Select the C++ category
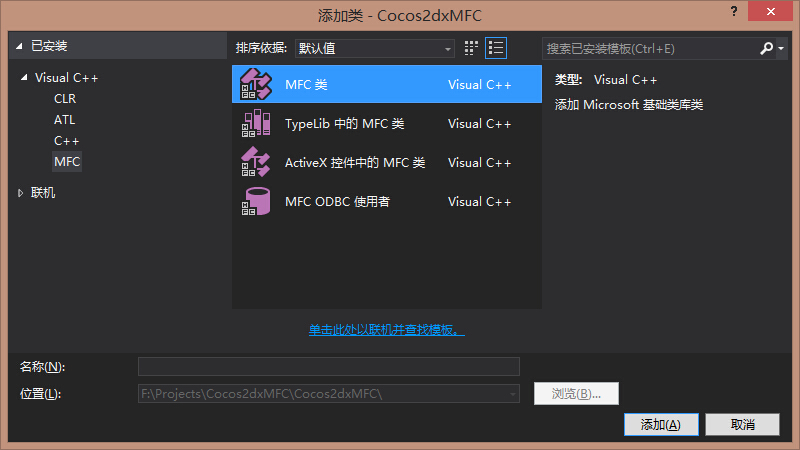 (x=66, y=141)
